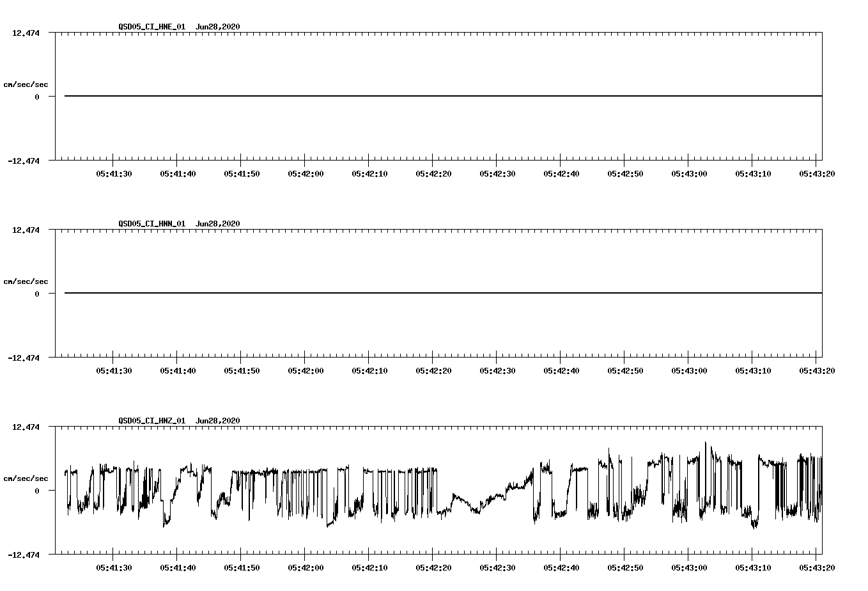This screenshot has height=591, width=868.
Task: Click the 12.474 upper limit on HNE plot
Action: [x=26, y=33]
